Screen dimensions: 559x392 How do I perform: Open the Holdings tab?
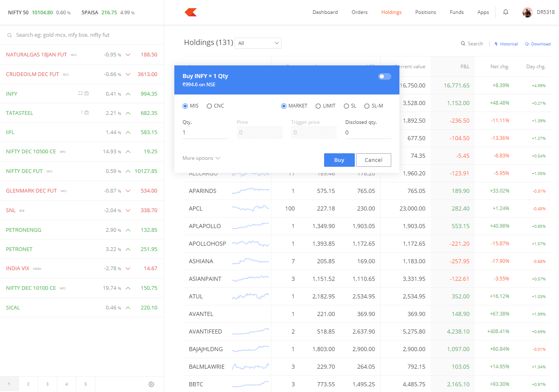point(391,12)
